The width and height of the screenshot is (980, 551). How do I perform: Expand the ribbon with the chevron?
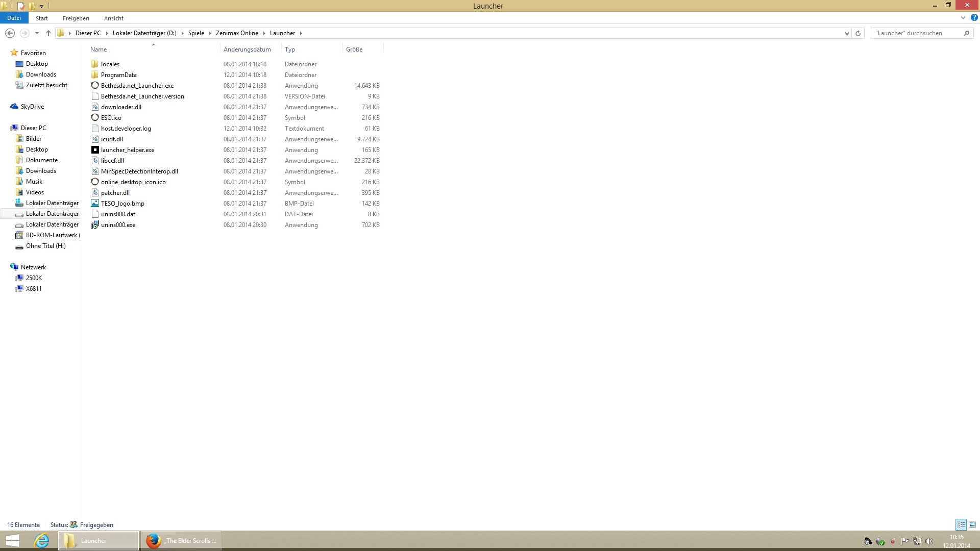963,18
